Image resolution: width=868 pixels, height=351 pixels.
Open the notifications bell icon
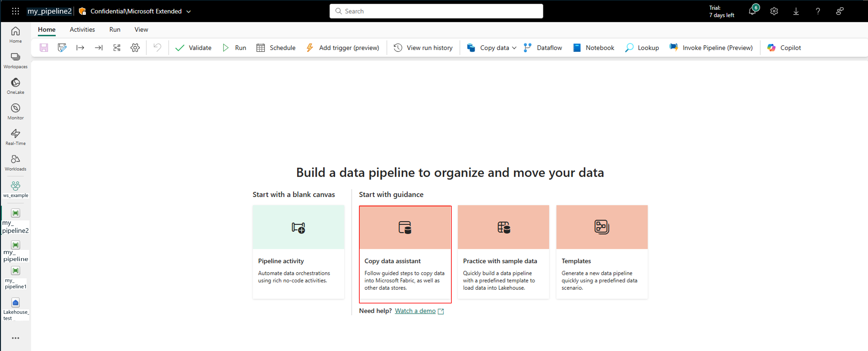tap(752, 11)
